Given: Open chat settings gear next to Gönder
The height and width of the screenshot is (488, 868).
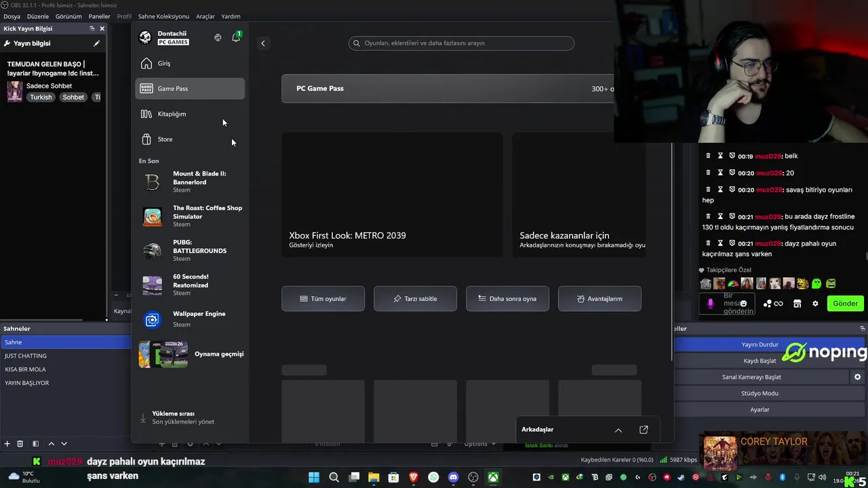Looking at the screenshot, I should [815, 304].
